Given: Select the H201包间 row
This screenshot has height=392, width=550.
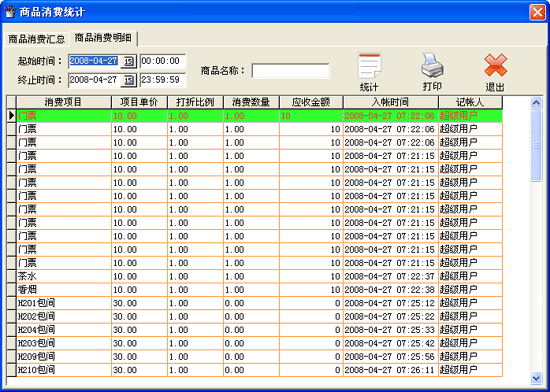Looking at the screenshot, I should point(260,303).
